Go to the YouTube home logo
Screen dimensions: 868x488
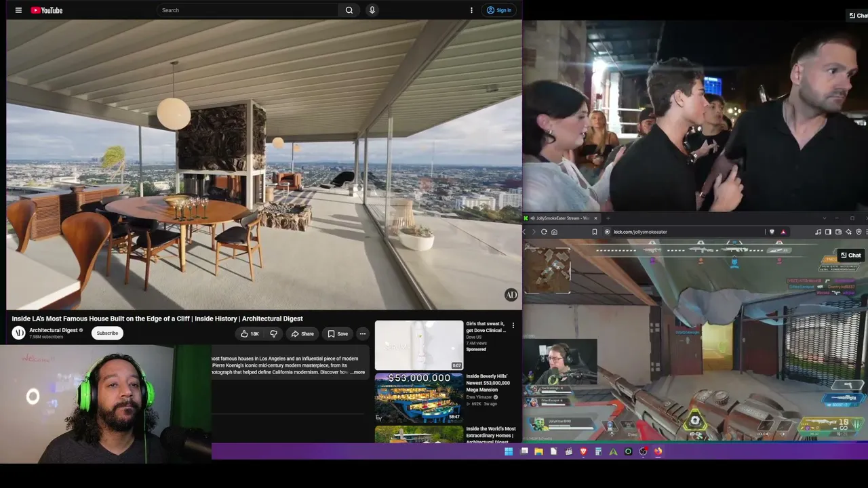coord(47,10)
